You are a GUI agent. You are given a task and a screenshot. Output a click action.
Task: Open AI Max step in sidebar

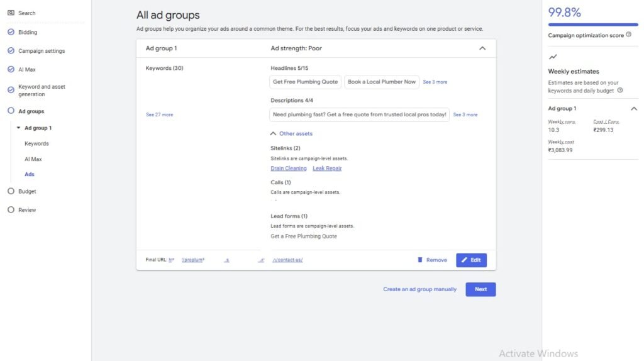tap(26, 69)
